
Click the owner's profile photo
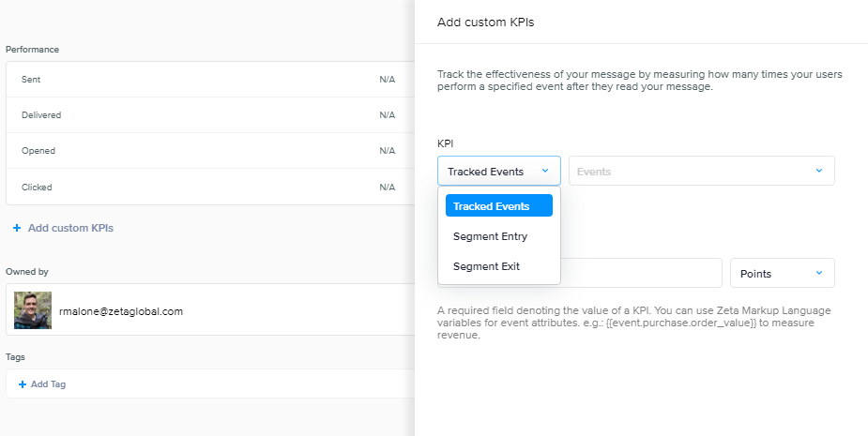33,310
